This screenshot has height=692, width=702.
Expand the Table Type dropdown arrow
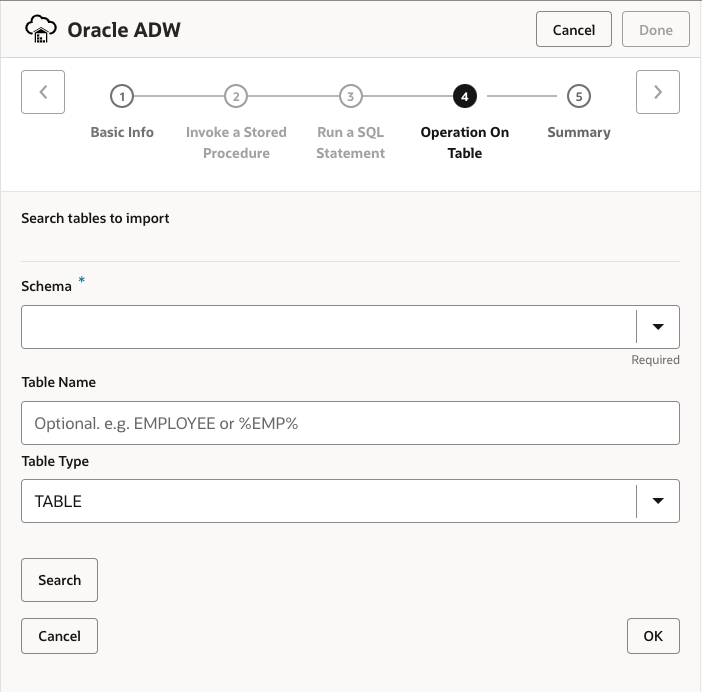point(658,501)
